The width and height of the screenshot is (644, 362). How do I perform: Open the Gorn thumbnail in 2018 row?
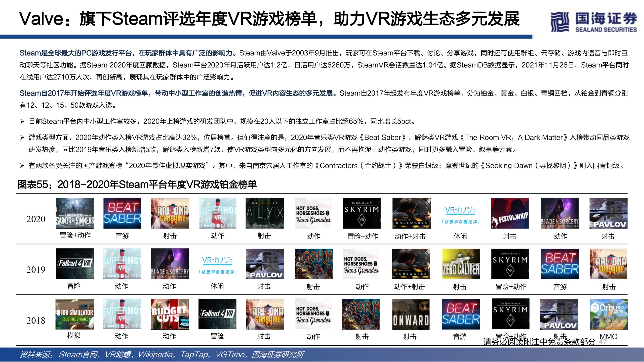pos(361,314)
